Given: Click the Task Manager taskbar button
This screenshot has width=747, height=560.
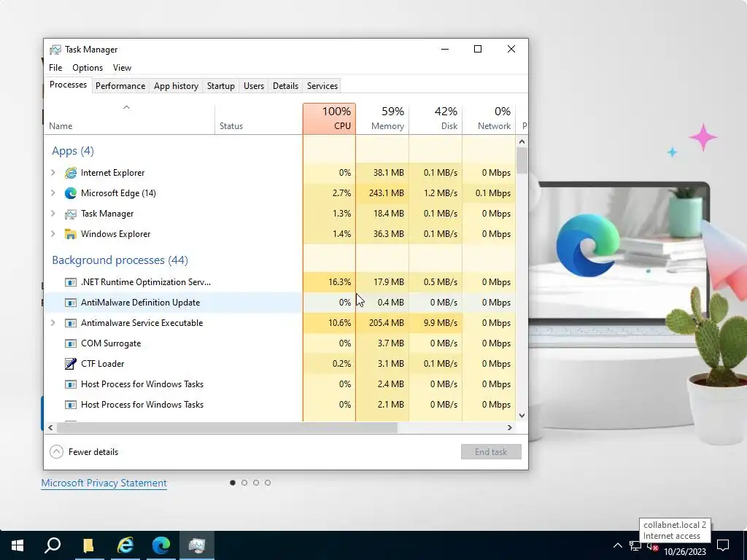Looking at the screenshot, I should (197, 545).
